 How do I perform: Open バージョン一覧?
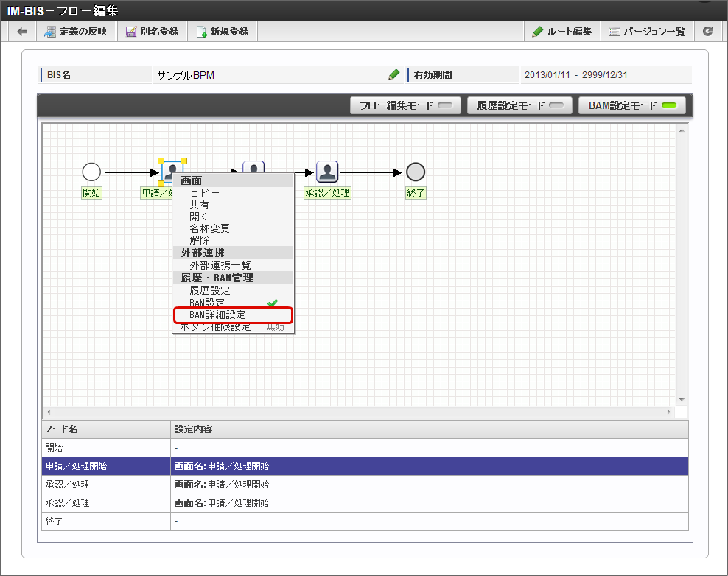coord(647,32)
